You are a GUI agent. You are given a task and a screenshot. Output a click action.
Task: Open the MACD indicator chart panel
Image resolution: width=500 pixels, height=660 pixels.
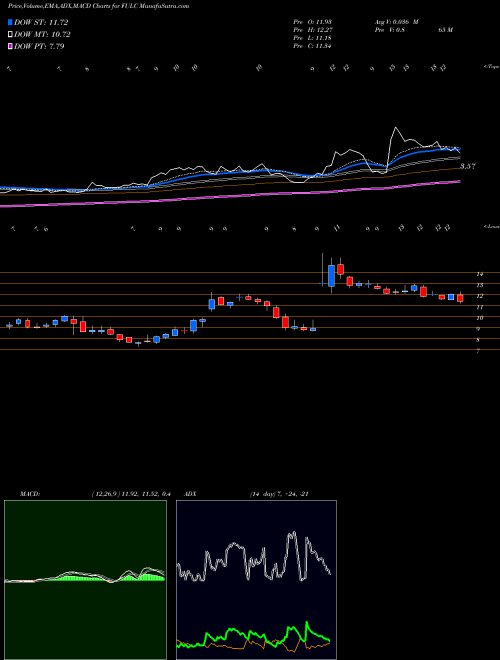85,580
